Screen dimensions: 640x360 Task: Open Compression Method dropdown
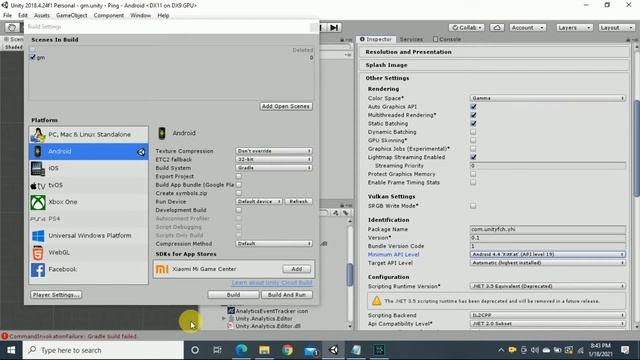click(274, 244)
